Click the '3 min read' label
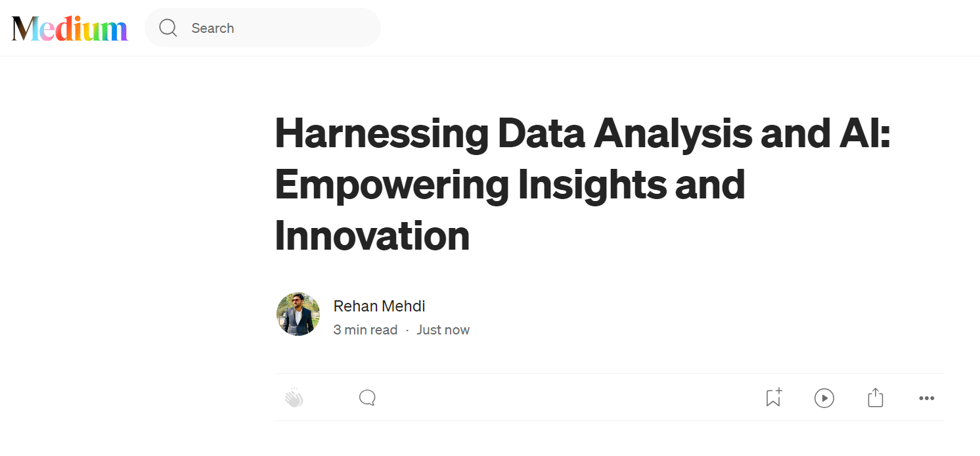 click(x=365, y=330)
